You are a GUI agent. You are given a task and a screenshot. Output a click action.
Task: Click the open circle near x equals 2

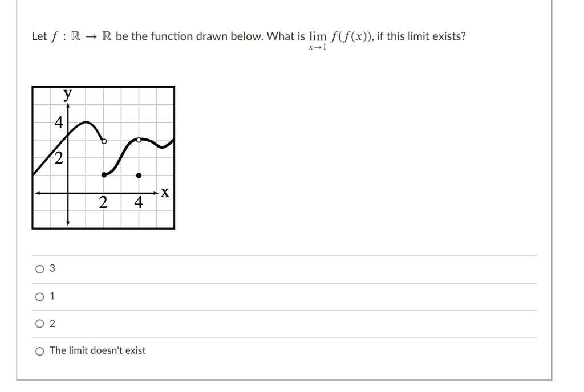tap(104, 141)
